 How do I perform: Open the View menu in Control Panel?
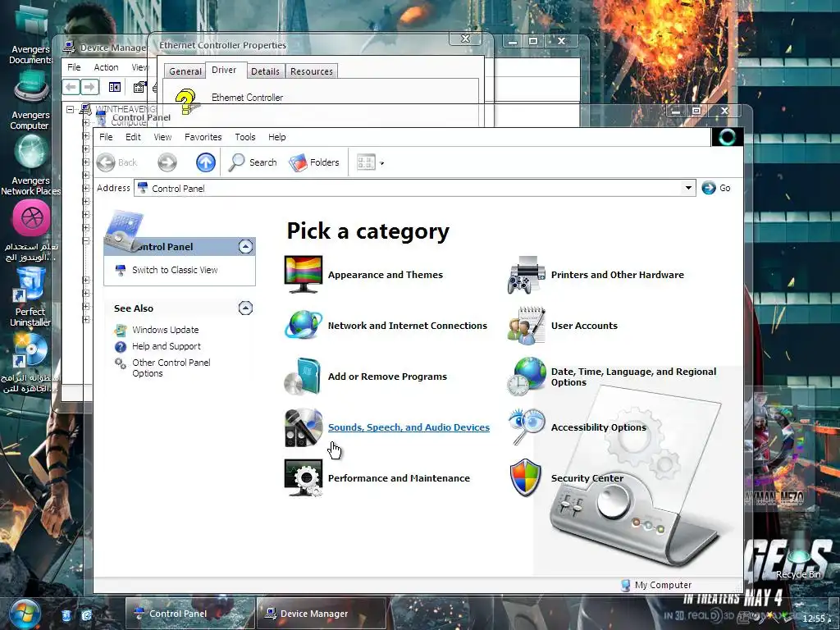point(162,137)
